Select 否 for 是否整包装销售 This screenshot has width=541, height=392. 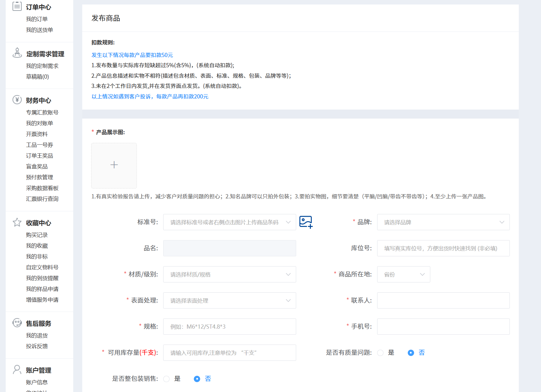[x=197, y=379]
